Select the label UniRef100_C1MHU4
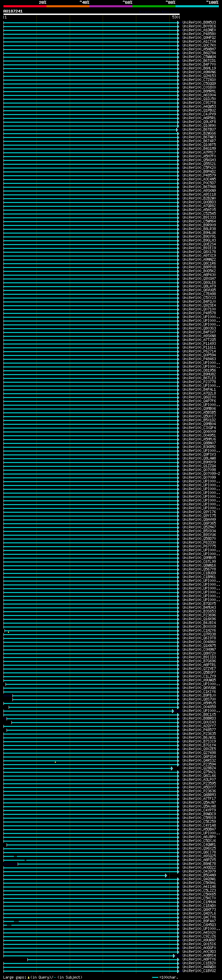Viewport: 222px width, 980px height. pyautogui.click(x=199, y=902)
